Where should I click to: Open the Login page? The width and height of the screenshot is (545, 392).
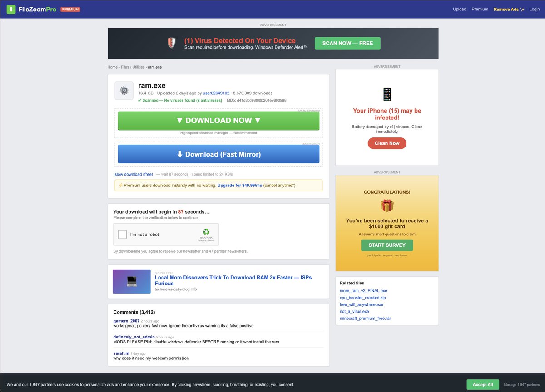(x=534, y=9)
